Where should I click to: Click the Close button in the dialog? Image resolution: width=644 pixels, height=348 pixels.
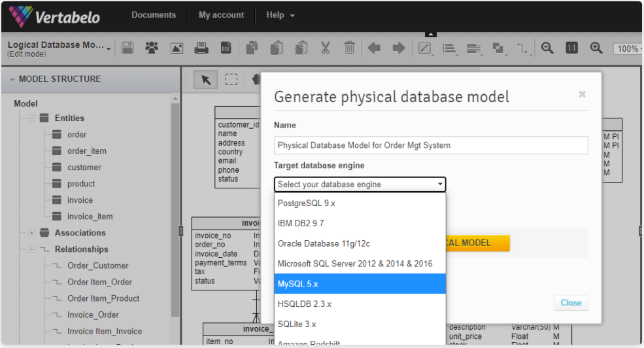[571, 303]
